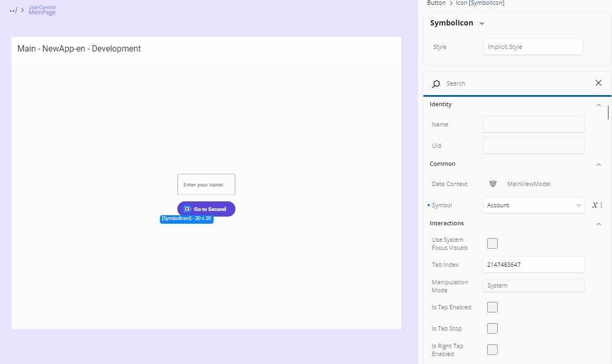Screen dimensions: 612x364
Task: Click inside the Tab Index field
Action: [533, 264]
